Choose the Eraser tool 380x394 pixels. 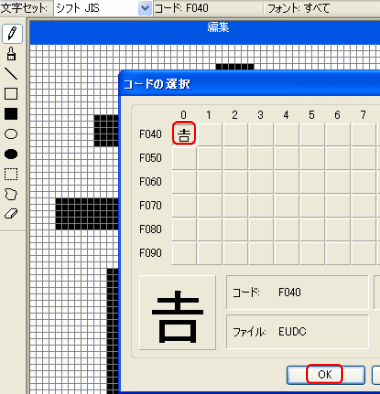click(x=11, y=214)
